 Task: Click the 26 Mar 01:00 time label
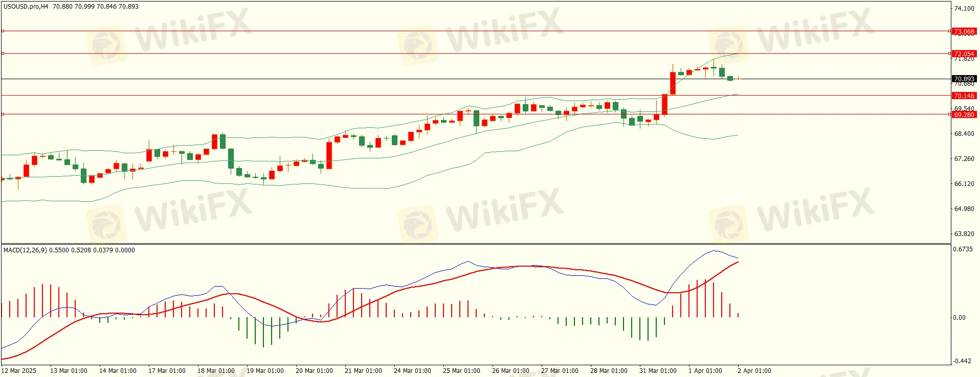tap(510, 371)
